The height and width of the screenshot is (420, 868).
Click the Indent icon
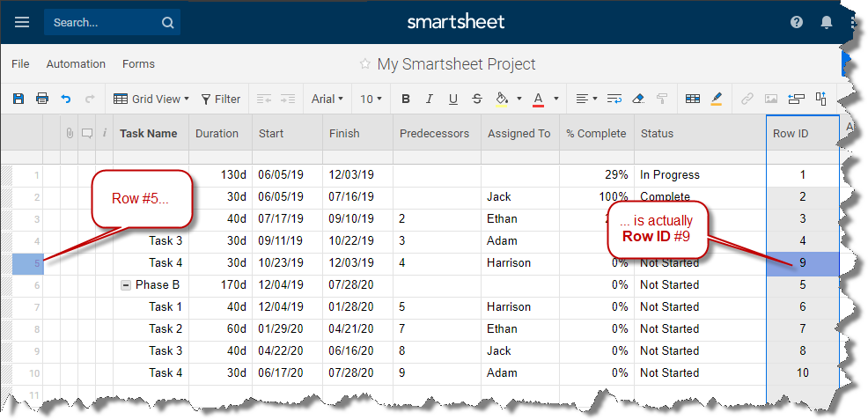[288, 99]
